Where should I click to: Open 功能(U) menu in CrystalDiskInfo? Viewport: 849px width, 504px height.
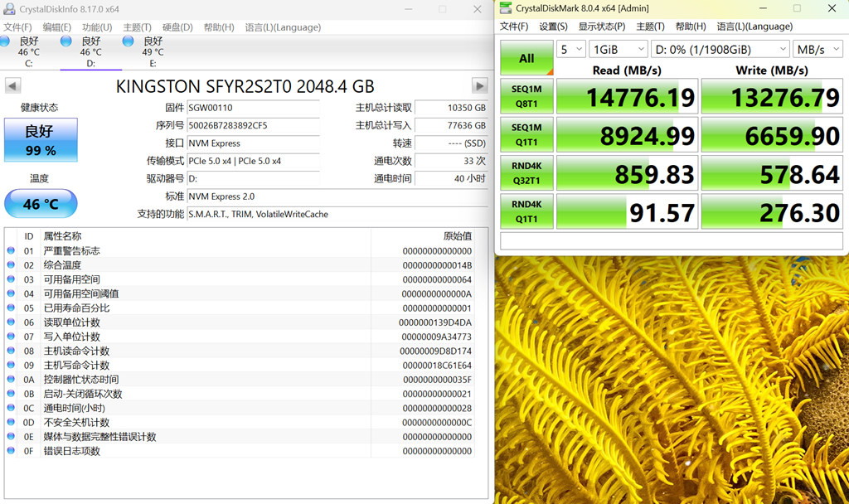coord(97,27)
